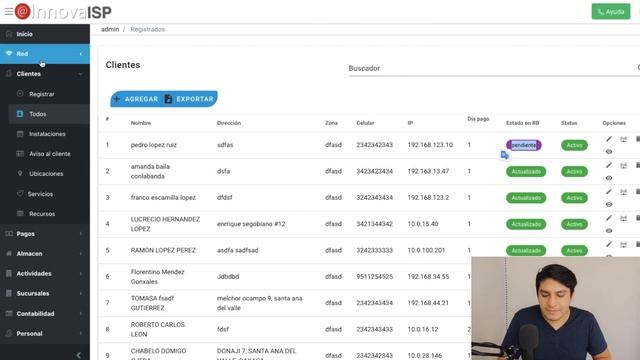Click IP 192.168.34.55 cell
Viewport: 640px width, 360px height.
pos(428,277)
